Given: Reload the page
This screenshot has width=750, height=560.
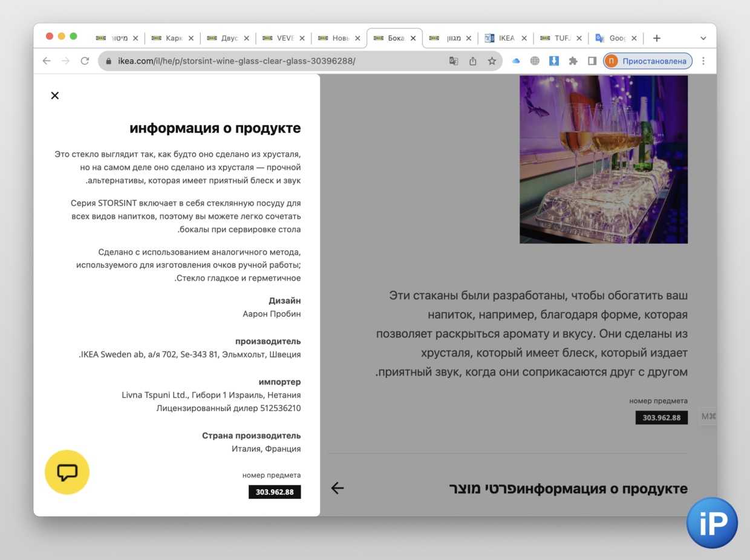Looking at the screenshot, I should point(85,61).
